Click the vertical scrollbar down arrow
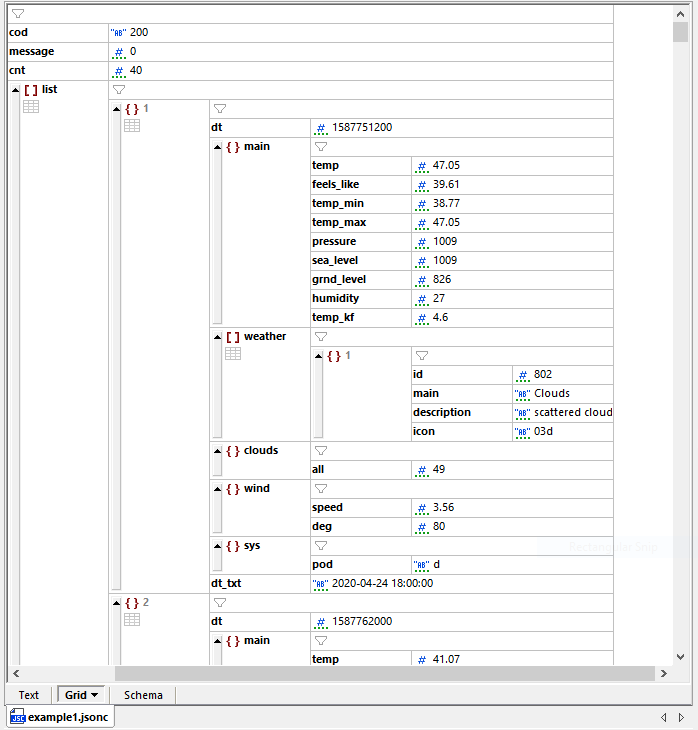Screen dimensions: 698x730 [681, 656]
